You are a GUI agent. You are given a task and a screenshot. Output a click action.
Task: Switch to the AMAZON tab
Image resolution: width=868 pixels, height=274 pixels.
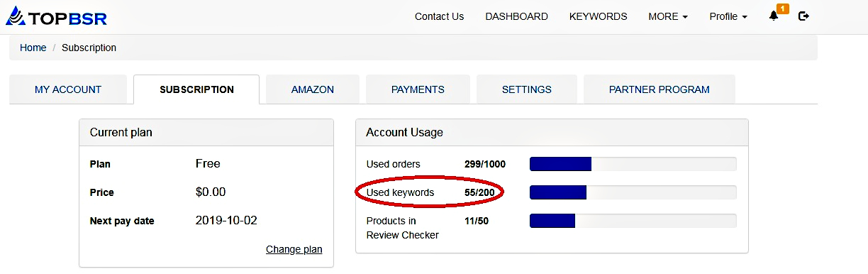[313, 89]
